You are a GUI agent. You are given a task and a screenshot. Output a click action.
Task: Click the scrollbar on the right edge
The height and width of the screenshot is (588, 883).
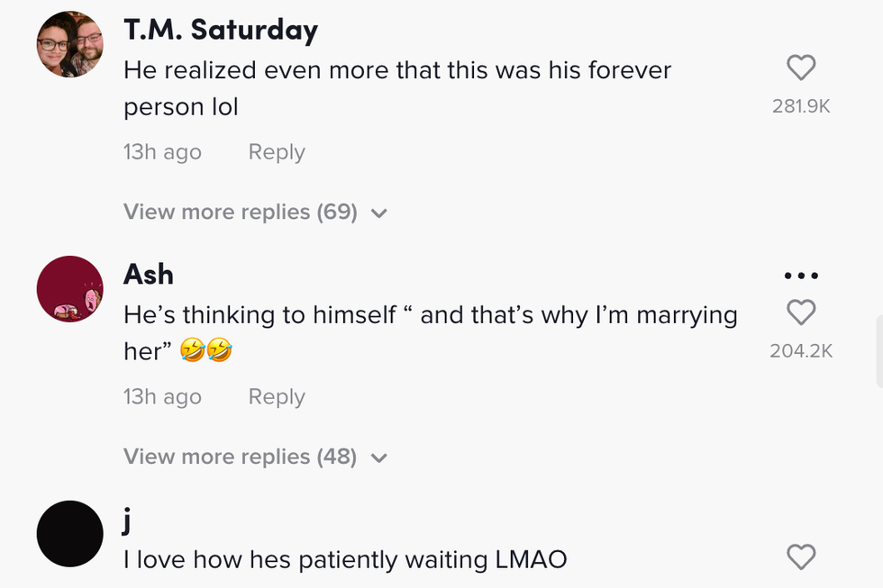[x=878, y=351]
